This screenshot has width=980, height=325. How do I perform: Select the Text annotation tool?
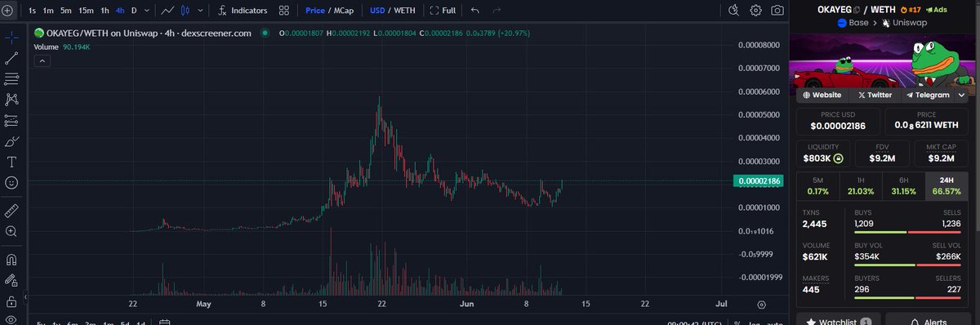pos(11,162)
